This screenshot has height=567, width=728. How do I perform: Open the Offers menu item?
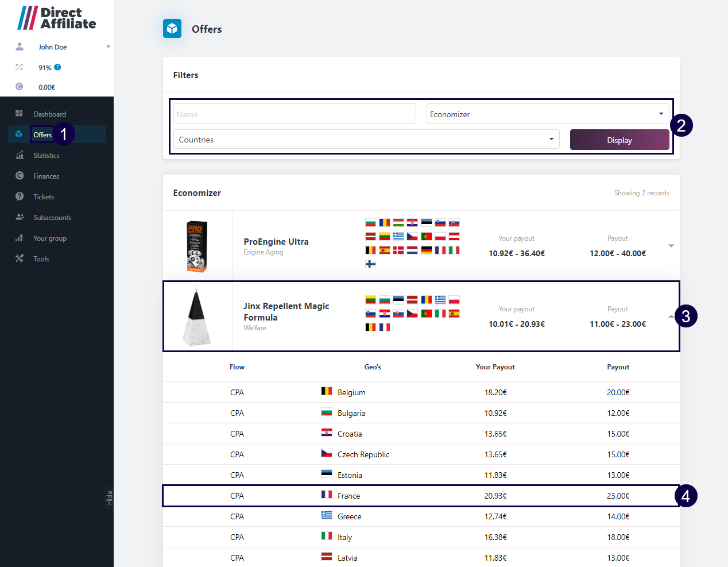pyautogui.click(x=42, y=135)
